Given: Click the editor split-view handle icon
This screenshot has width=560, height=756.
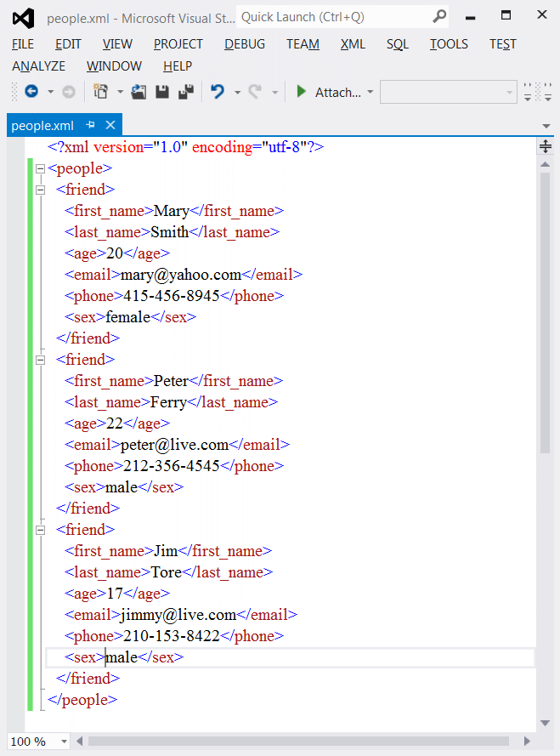Looking at the screenshot, I should coord(545,146).
